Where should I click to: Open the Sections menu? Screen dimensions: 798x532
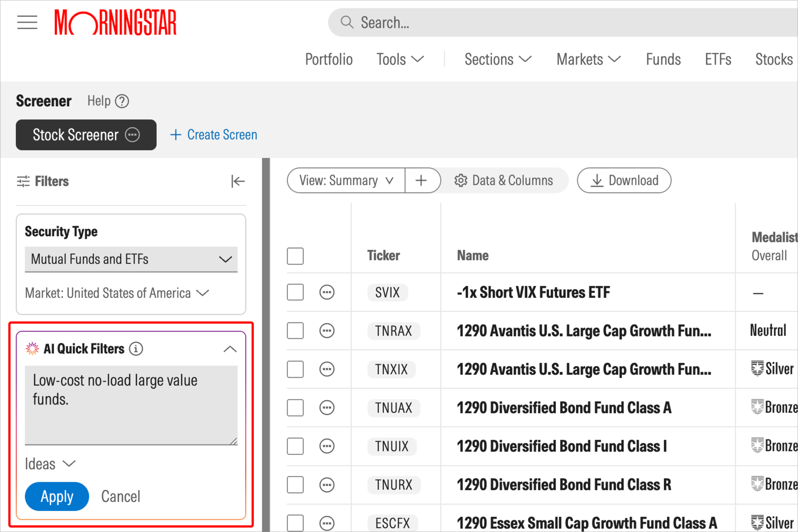(498, 59)
